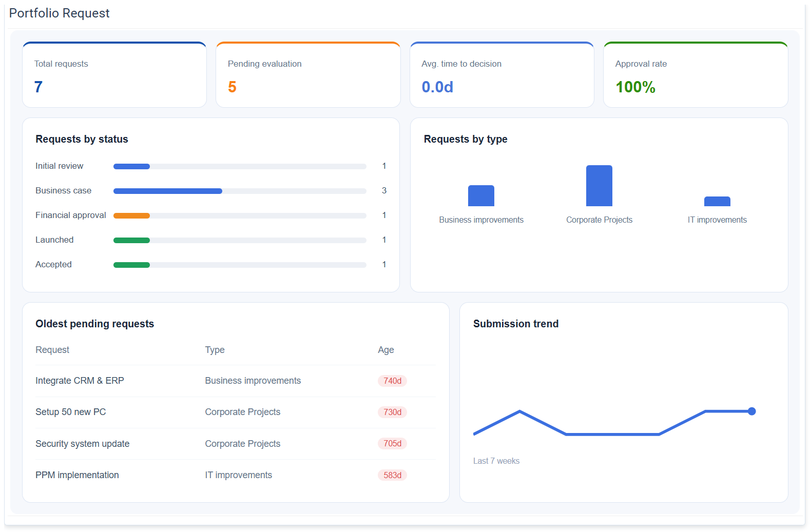Click the 705d age badge
The image size is (810, 532).
tap(392, 443)
